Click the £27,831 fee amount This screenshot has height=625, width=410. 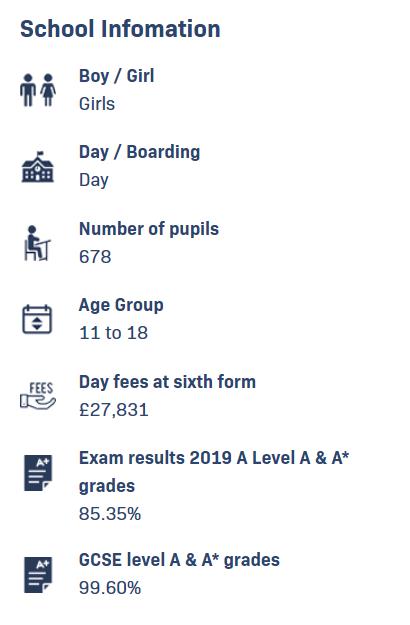tap(114, 410)
